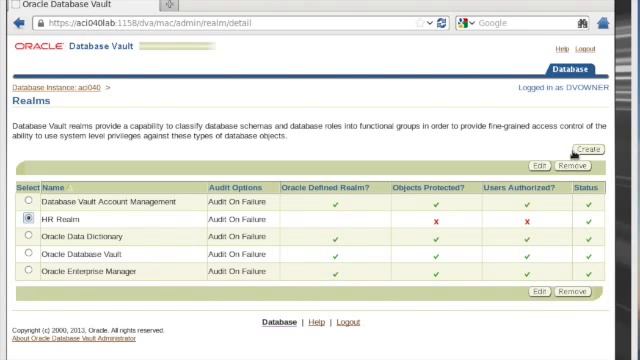
Task: Click the bookmark star icon
Action: pyautogui.click(x=420, y=23)
